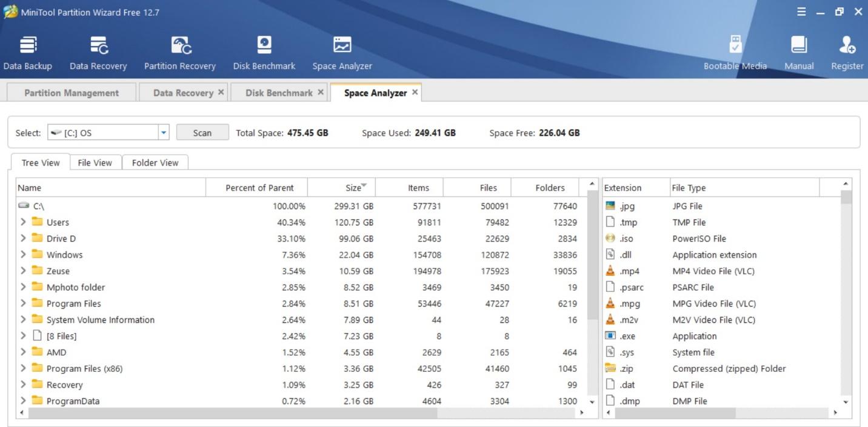Viewport: 868px width, 427px height.
Task: Select the .tmp TMP File row
Action: click(721, 222)
